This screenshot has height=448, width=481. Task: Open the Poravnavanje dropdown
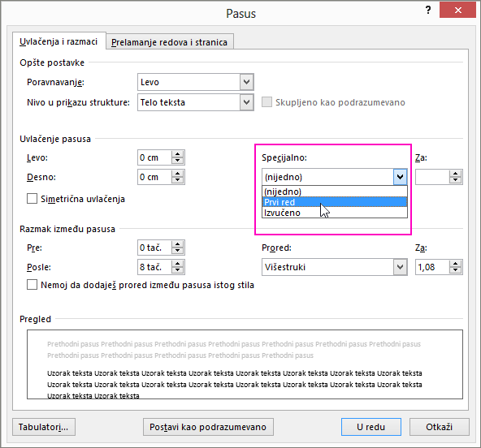[x=246, y=82]
